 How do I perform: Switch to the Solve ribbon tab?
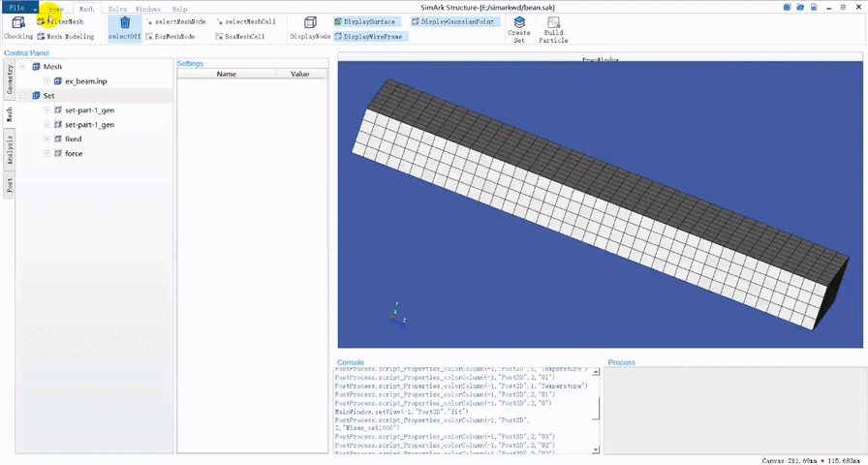click(117, 9)
